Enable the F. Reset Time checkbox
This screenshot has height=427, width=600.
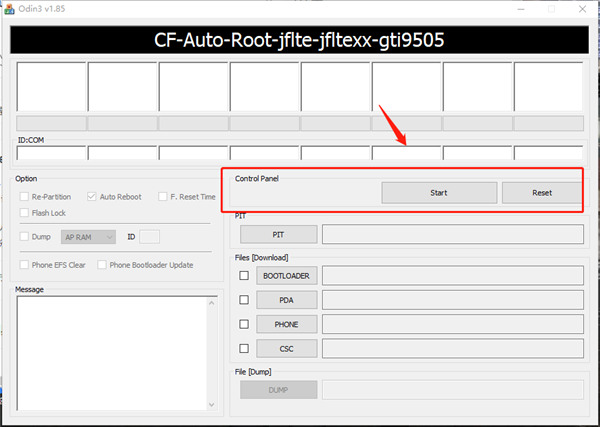163,197
